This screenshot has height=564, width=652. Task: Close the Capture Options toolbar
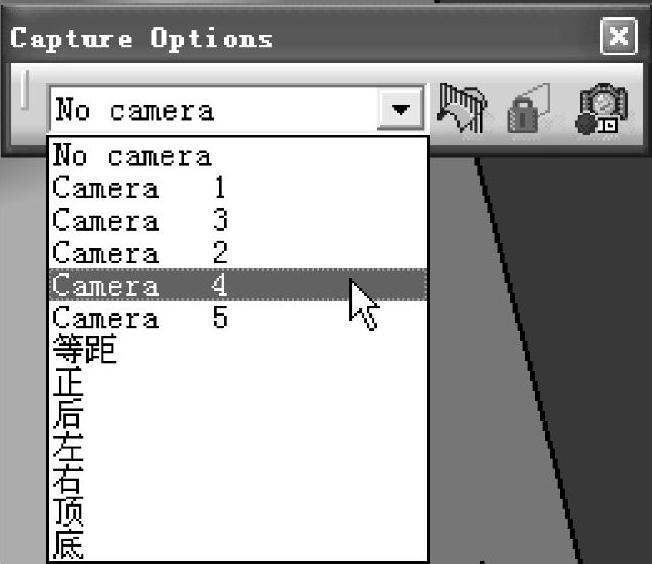tap(619, 36)
